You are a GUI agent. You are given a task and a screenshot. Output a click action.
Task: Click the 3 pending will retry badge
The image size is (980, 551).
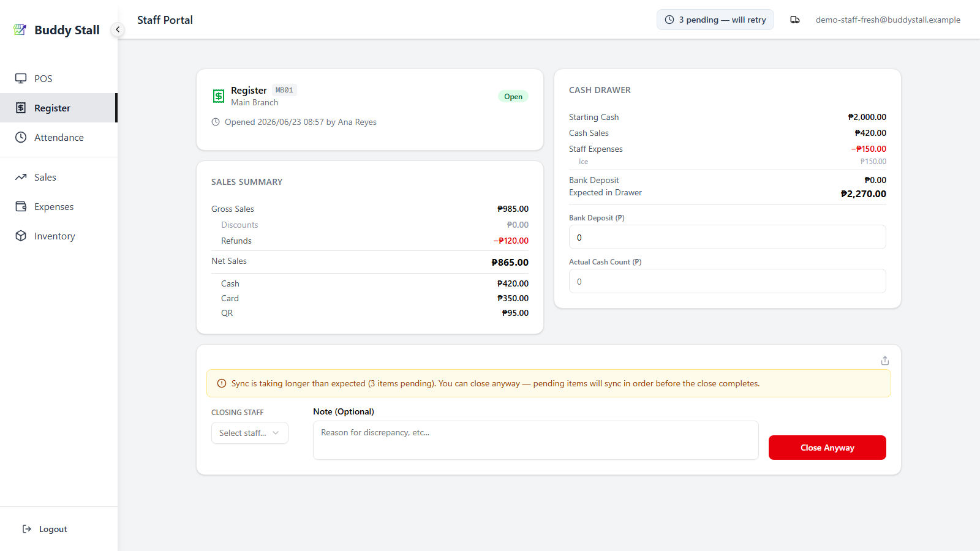pos(715,20)
